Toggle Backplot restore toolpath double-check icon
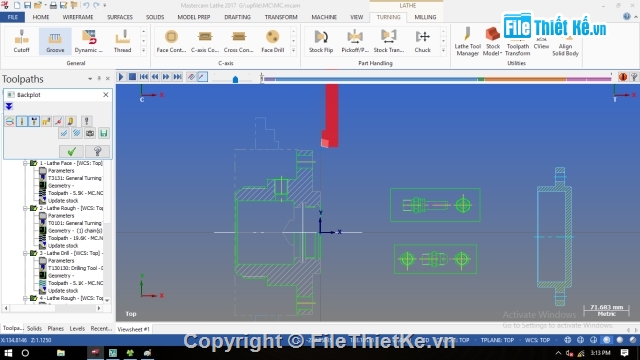640x360 pixels. tap(64, 133)
